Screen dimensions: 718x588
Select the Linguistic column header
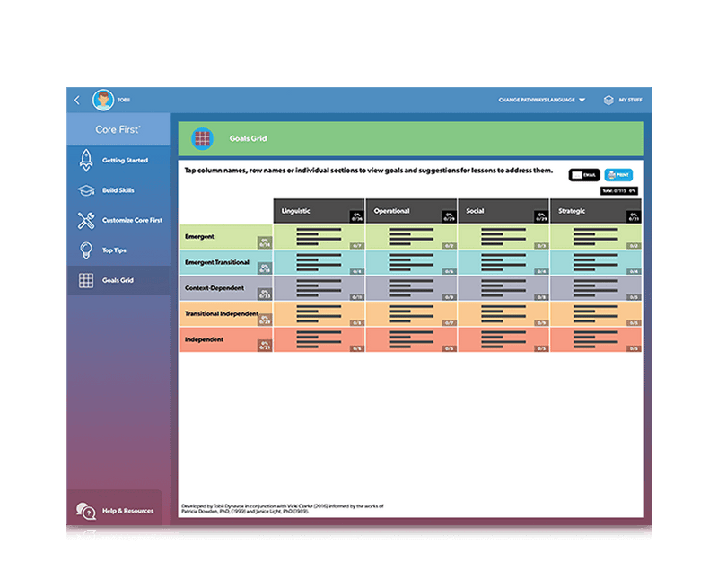[319, 211]
